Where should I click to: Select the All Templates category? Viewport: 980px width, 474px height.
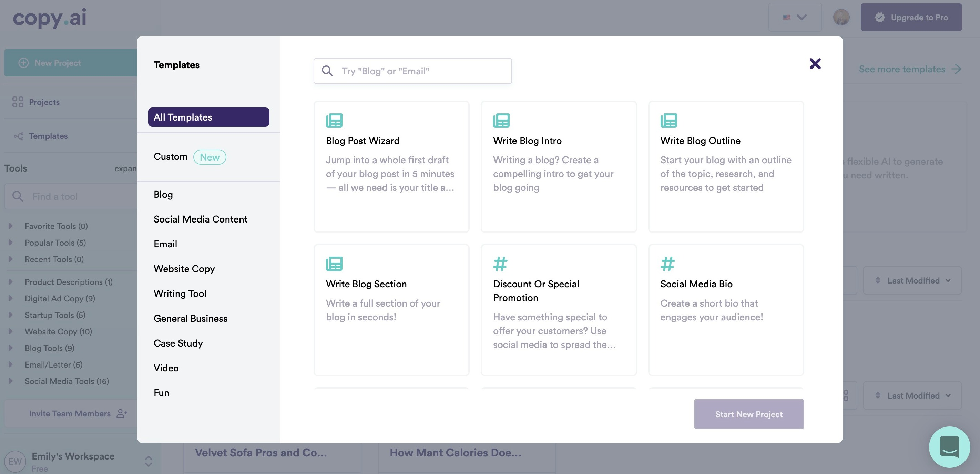click(208, 117)
